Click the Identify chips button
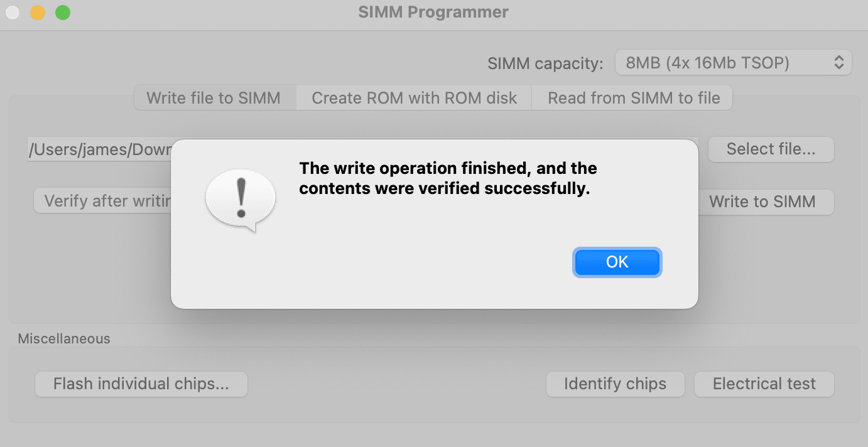 615,384
